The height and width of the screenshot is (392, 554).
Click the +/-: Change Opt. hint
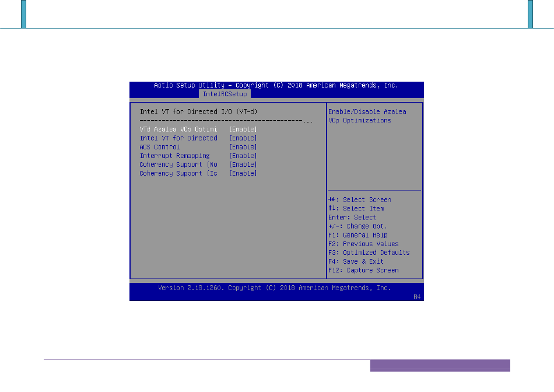(x=357, y=226)
